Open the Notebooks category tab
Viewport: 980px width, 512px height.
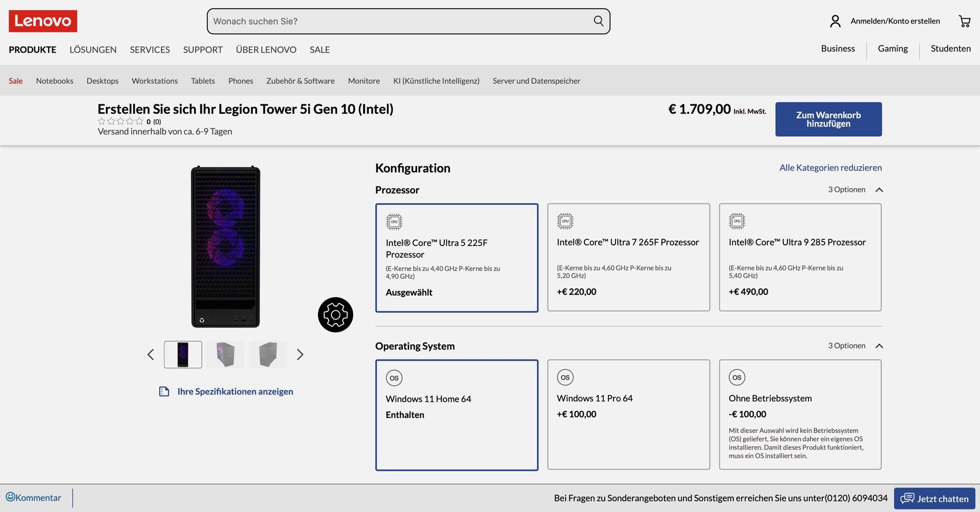55,81
